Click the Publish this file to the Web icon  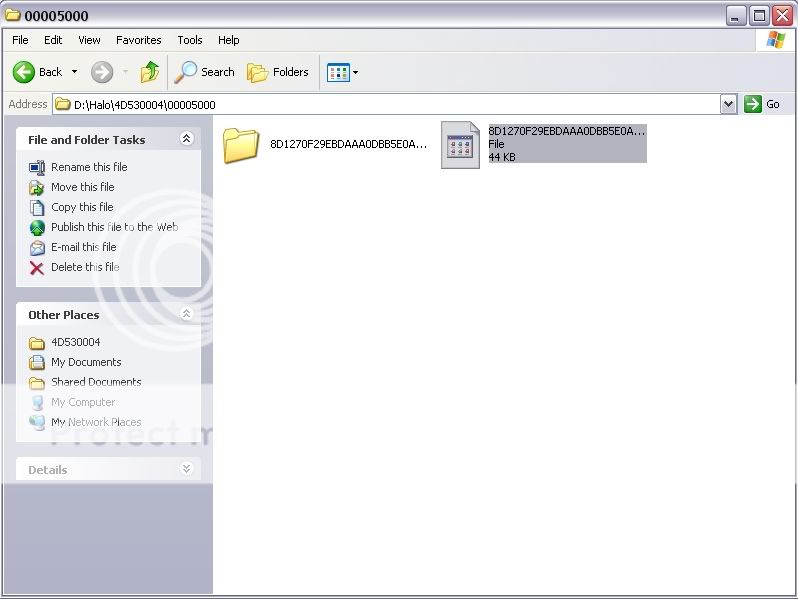(x=37, y=227)
